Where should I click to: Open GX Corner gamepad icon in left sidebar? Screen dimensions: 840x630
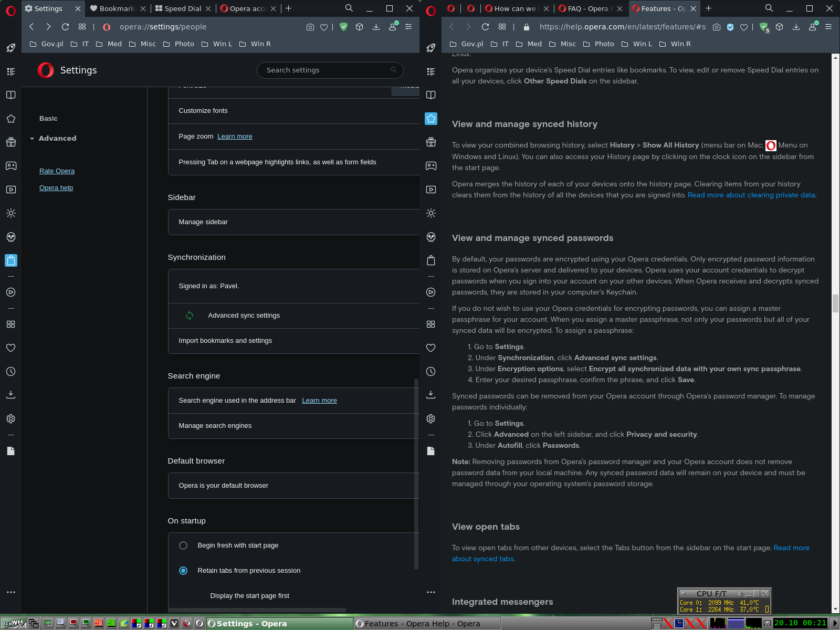(x=10, y=166)
